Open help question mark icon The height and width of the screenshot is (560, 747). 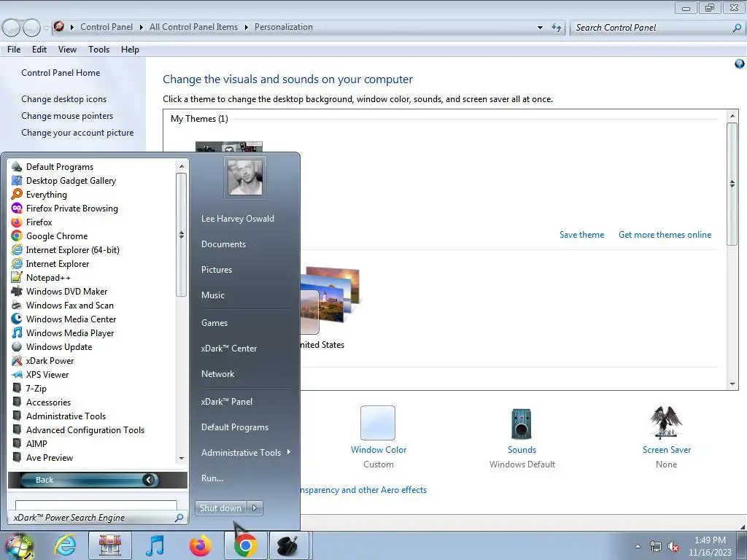point(740,64)
